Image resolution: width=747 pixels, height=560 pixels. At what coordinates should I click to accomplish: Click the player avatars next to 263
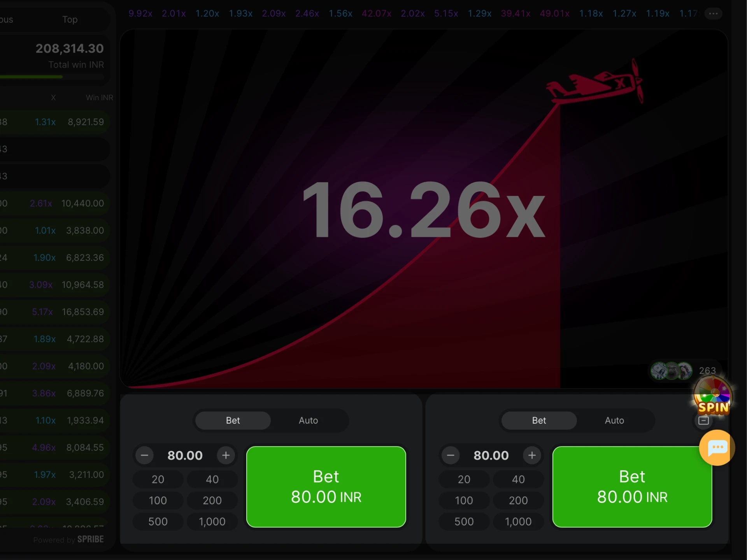pyautogui.click(x=672, y=371)
